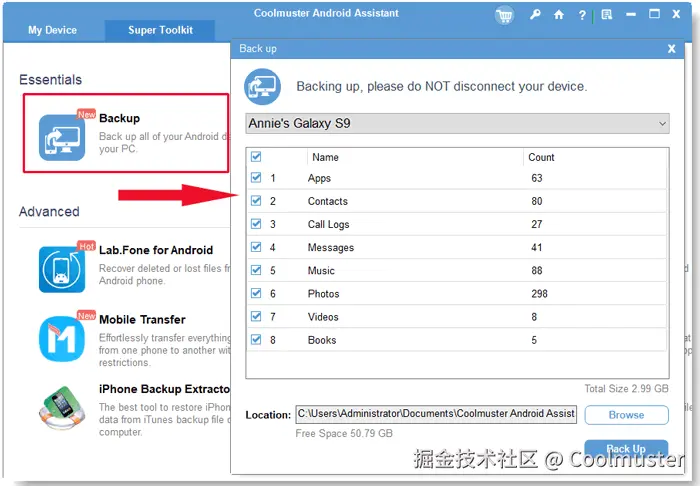Click the feedback note icon in title bar
Viewport: 700px width, 486px height.
606,15
